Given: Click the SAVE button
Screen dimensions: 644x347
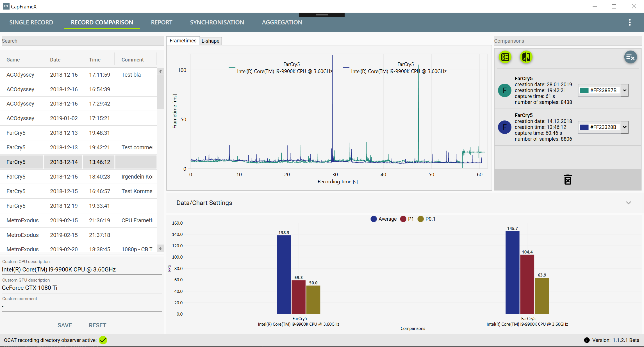Looking at the screenshot, I should click(65, 325).
